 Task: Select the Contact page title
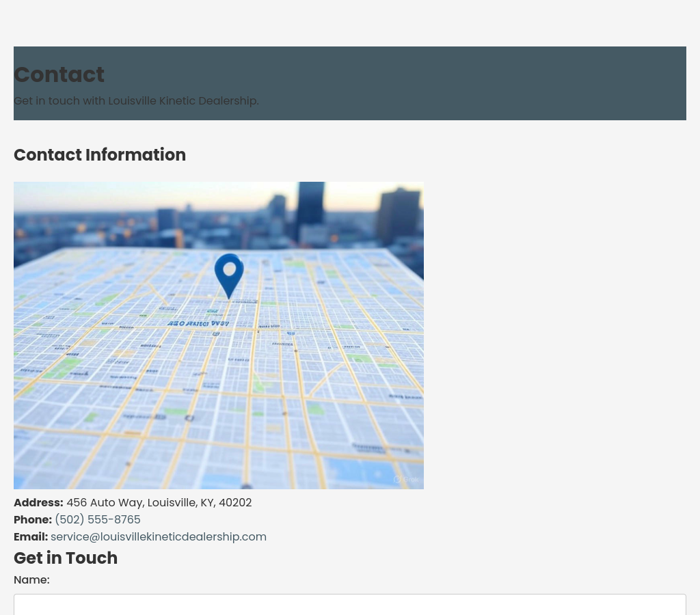[x=59, y=74]
